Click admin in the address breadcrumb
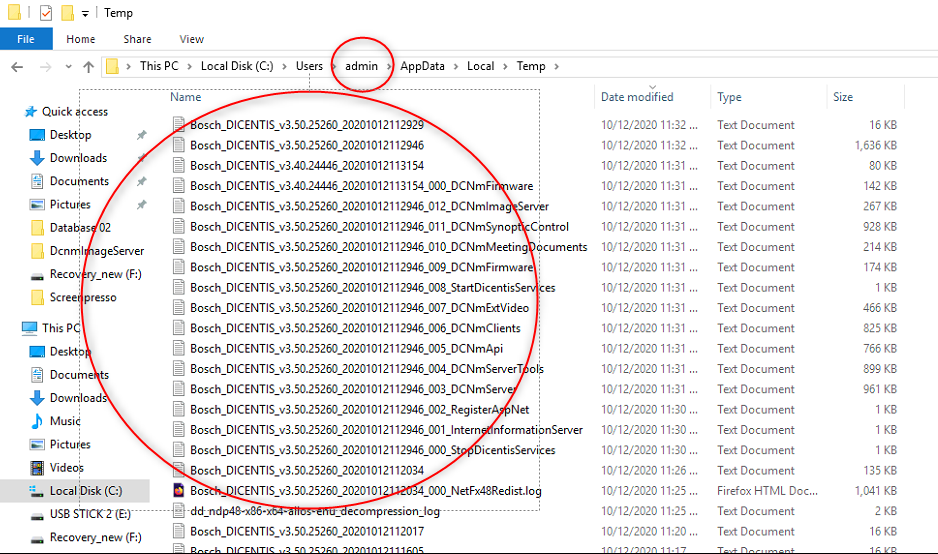Screen dimensions: 938x554 (362, 66)
